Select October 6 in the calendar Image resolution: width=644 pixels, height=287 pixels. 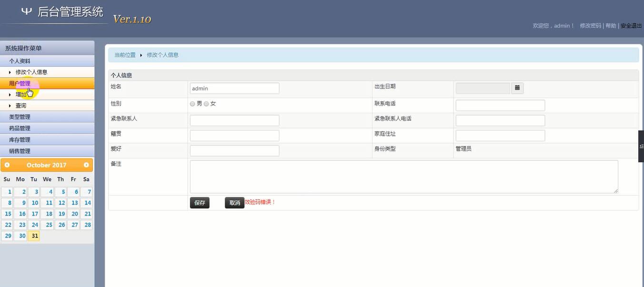point(74,192)
